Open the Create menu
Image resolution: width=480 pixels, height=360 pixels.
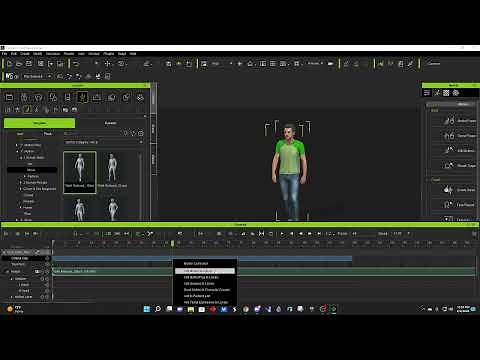click(25, 54)
